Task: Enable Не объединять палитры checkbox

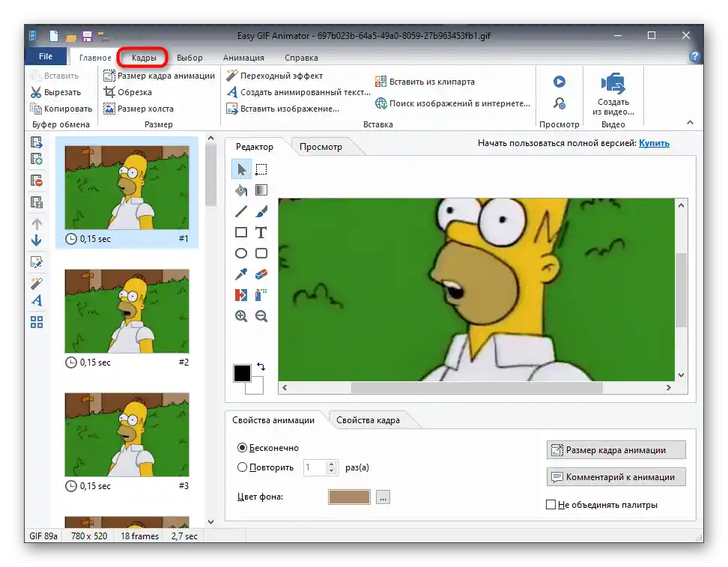Action: pos(551,505)
